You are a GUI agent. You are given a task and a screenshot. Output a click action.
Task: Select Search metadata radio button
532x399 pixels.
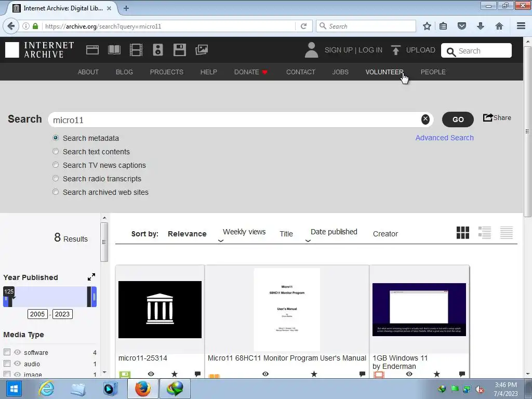[56, 138]
